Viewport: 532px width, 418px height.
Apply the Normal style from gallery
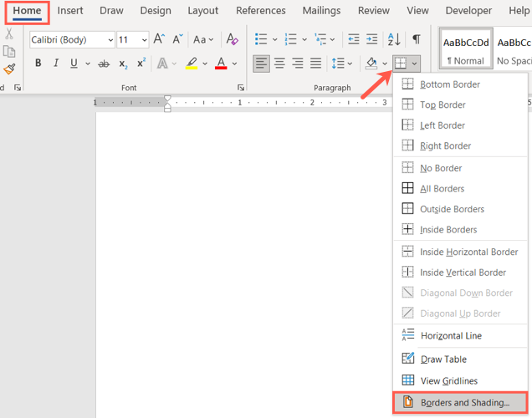pos(464,50)
